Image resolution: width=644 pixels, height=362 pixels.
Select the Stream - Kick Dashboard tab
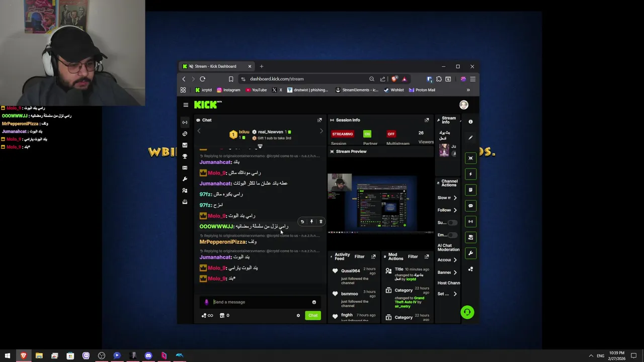pos(215,66)
